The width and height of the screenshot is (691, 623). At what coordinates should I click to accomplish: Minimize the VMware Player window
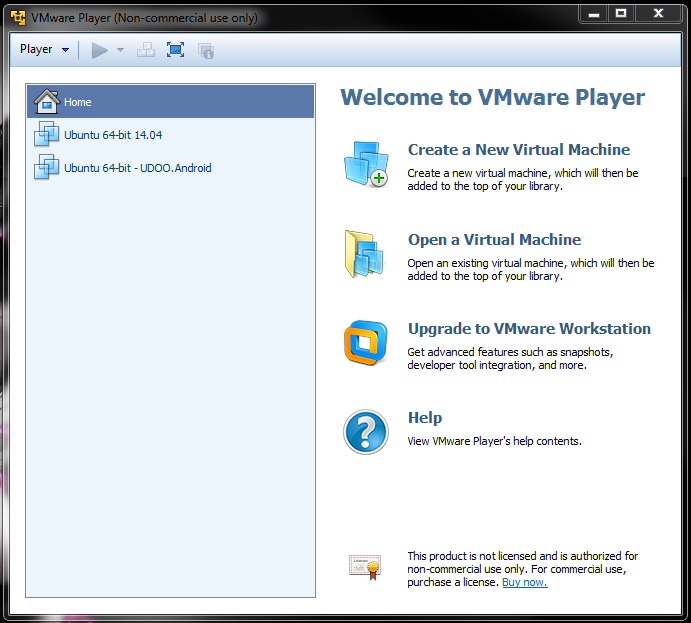[x=594, y=14]
